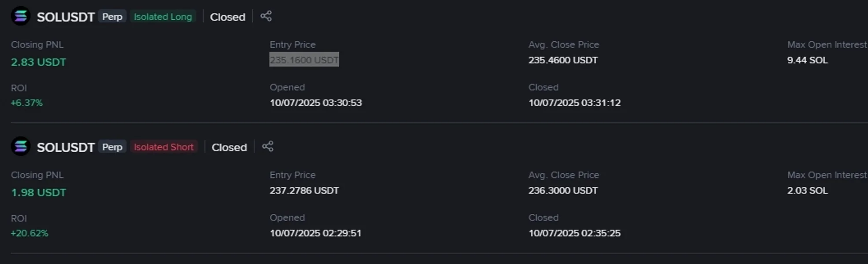The height and width of the screenshot is (264, 868).
Task: Click the 235.4600 USDT average close price
Action: coord(563,60)
